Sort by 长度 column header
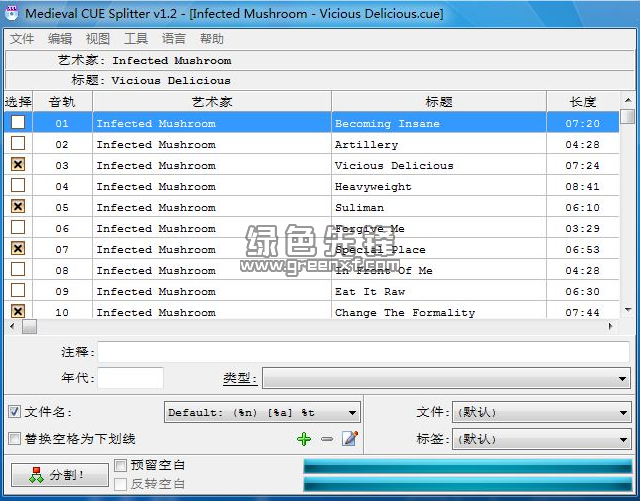 click(x=583, y=101)
